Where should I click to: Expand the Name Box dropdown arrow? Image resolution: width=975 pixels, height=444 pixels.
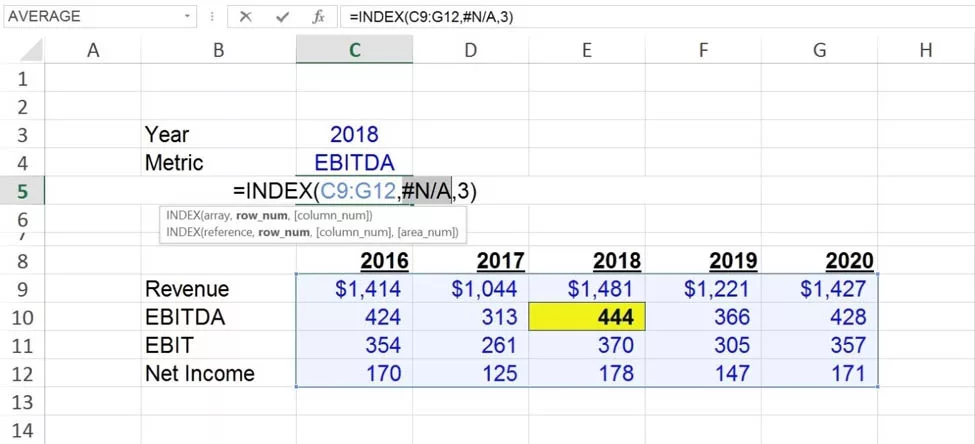[x=188, y=17]
